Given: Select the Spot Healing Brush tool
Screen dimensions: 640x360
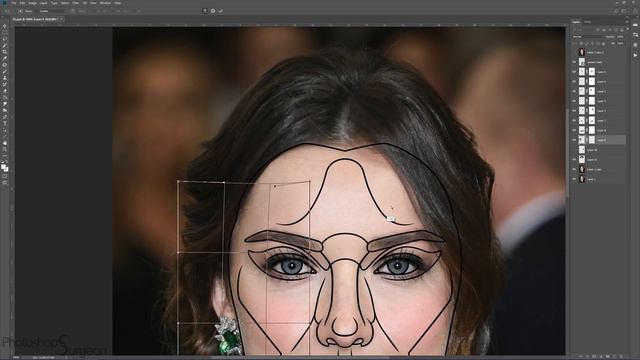Looking at the screenshot, I should click(x=4, y=65).
